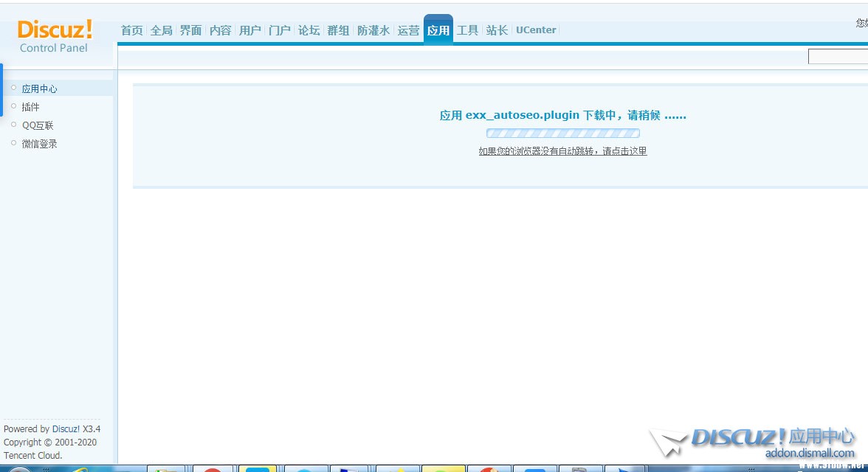Image resolution: width=868 pixels, height=472 pixels.
Task: Switch to the 运营 tab
Action: point(408,30)
